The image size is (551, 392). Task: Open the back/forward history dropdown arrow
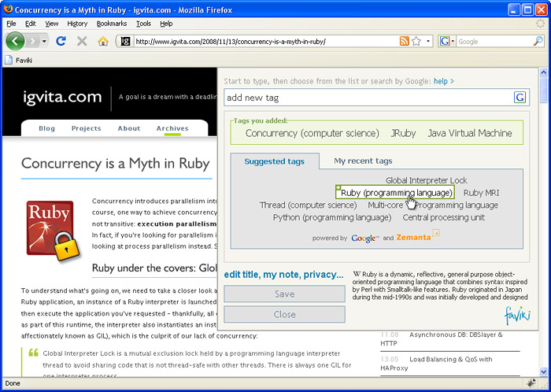click(44, 41)
